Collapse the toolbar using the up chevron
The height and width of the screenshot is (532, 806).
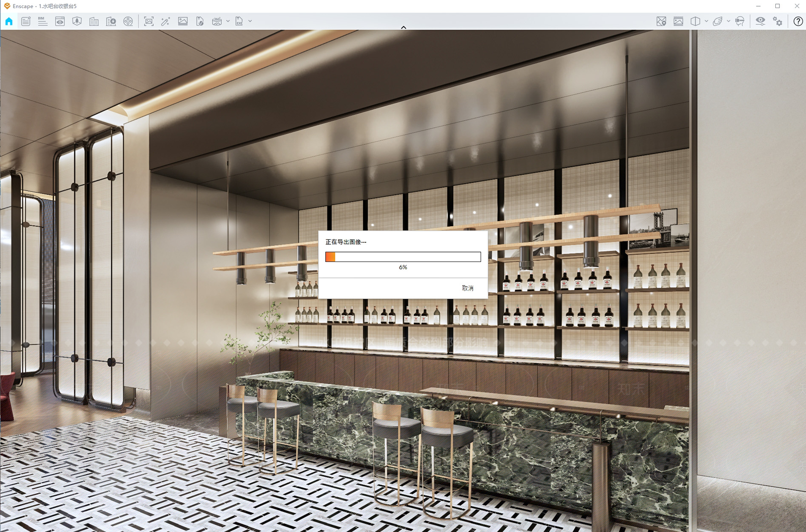pos(404,27)
